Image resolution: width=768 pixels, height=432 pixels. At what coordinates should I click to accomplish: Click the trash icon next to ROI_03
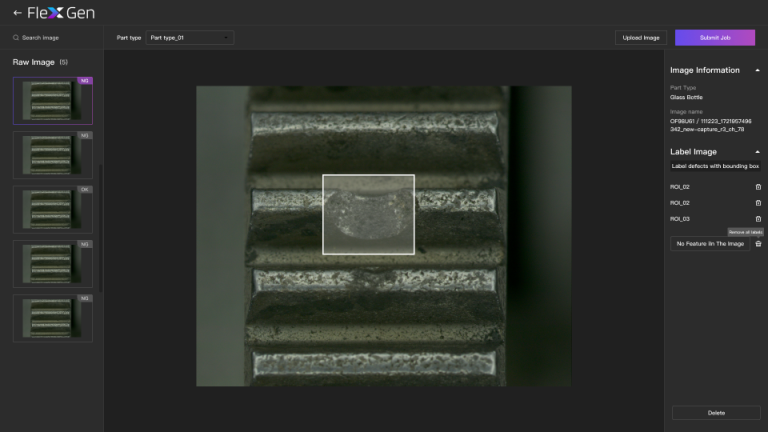[757, 219]
